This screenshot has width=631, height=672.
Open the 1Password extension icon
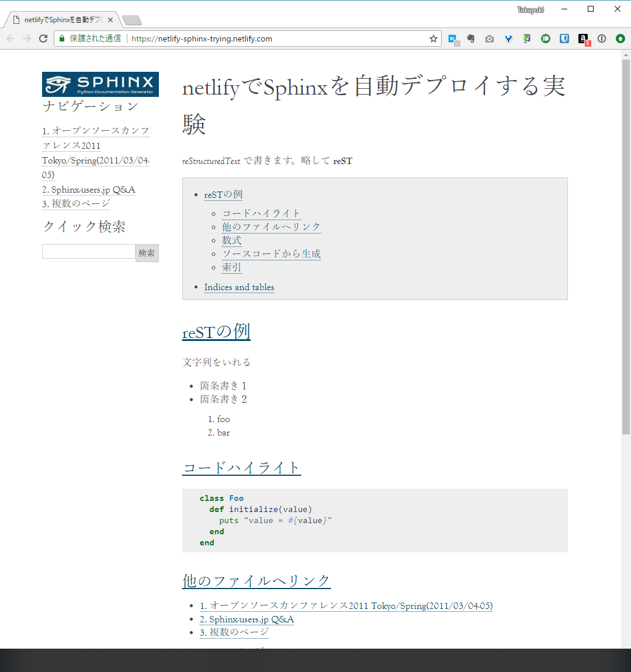(602, 39)
